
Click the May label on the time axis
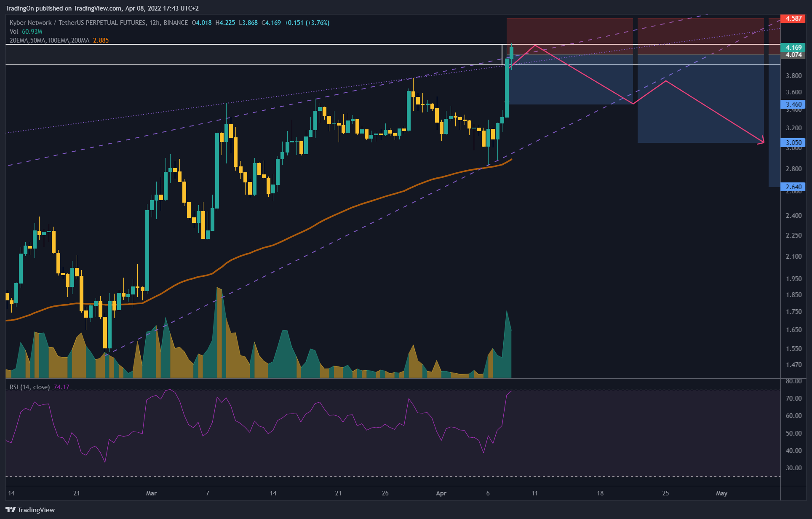pyautogui.click(x=721, y=493)
